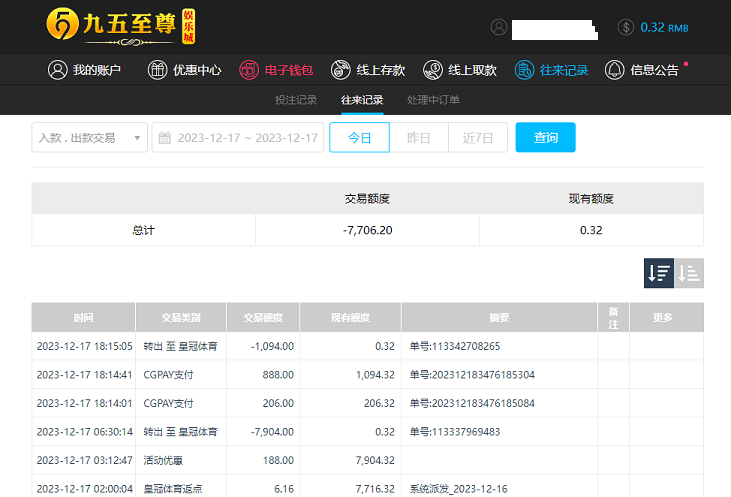The width and height of the screenshot is (731, 497).
Task: Select the 昨日 filter button
Action: click(418, 138)
